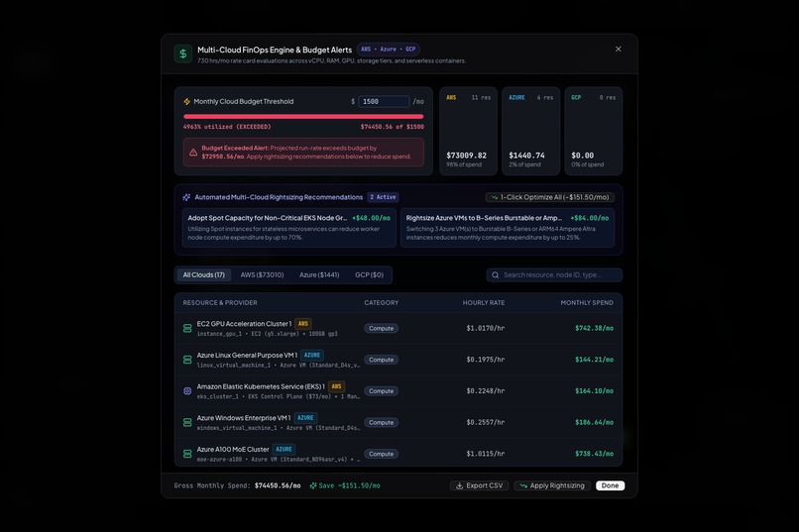The image size is (799, 532).
Task: Click AZURE tag on Azure Linux General Purpose VM
Action: [312, 356]
